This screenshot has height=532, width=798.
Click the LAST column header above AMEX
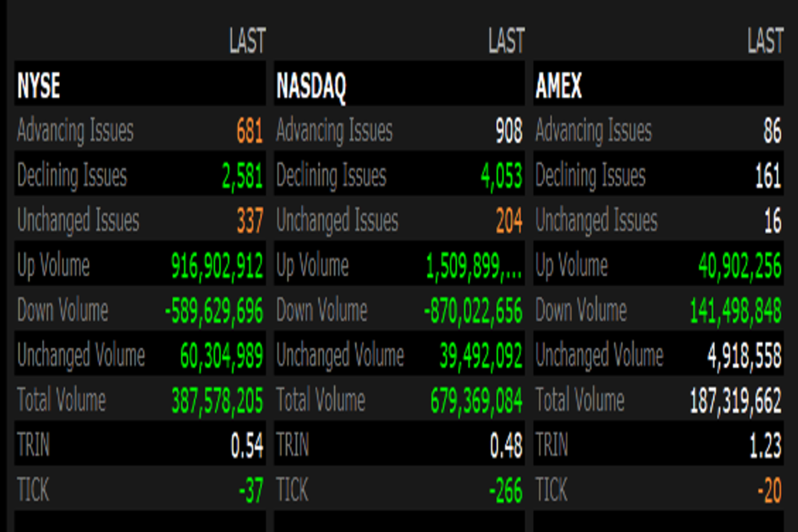tap(765, 41)
